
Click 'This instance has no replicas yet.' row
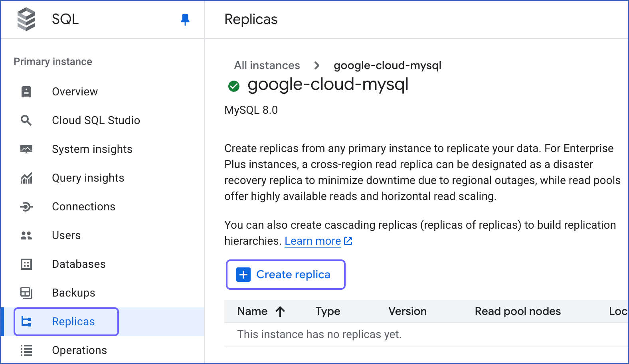tap(426, 334)
